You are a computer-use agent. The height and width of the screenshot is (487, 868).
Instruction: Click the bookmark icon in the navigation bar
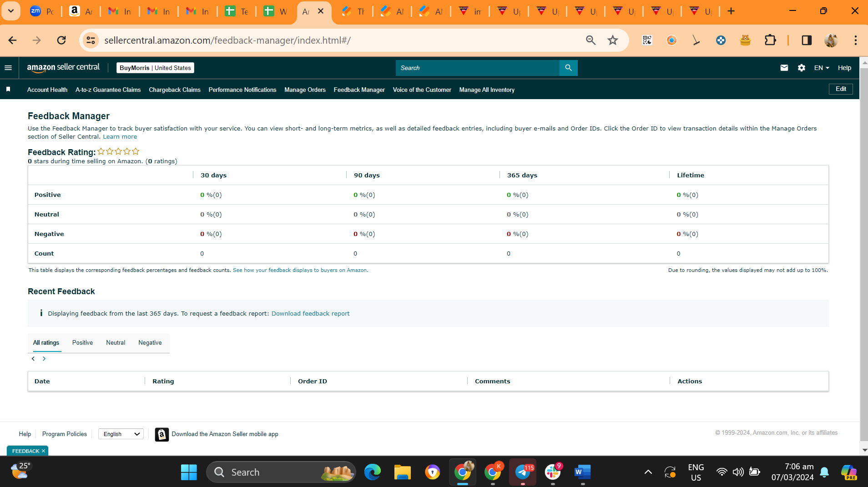(8, 90)
